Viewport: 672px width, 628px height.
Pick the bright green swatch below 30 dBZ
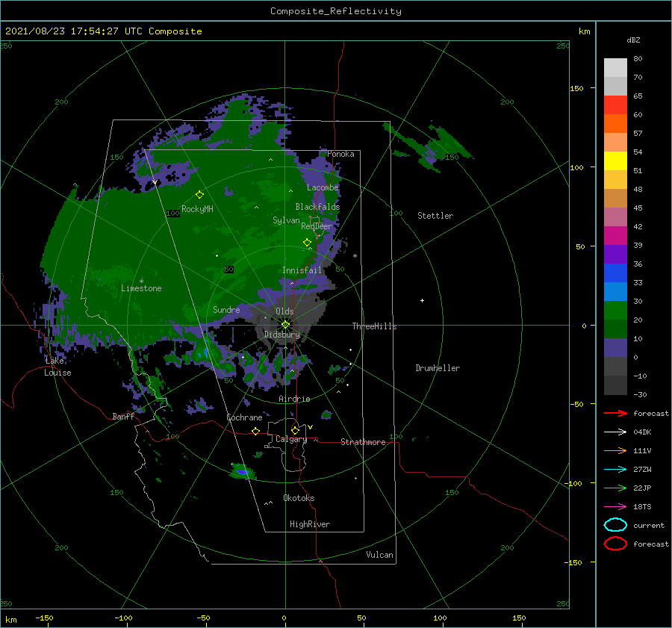(615, 311)
